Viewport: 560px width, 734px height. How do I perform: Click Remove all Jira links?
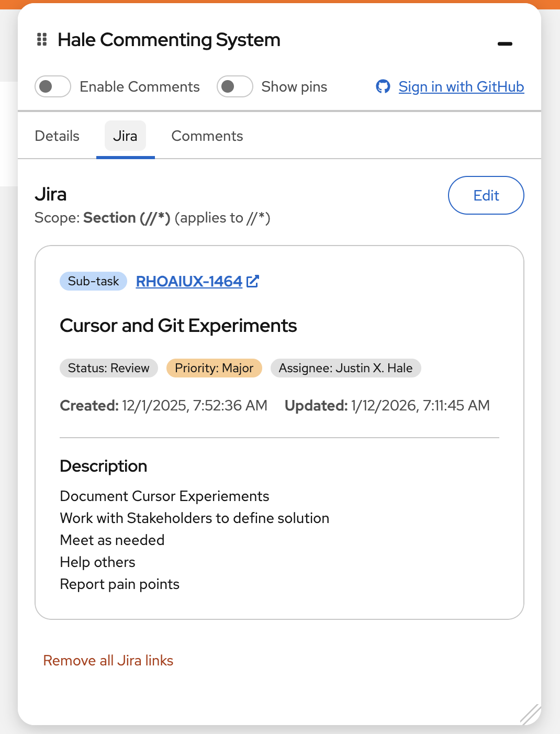[108, 661]
